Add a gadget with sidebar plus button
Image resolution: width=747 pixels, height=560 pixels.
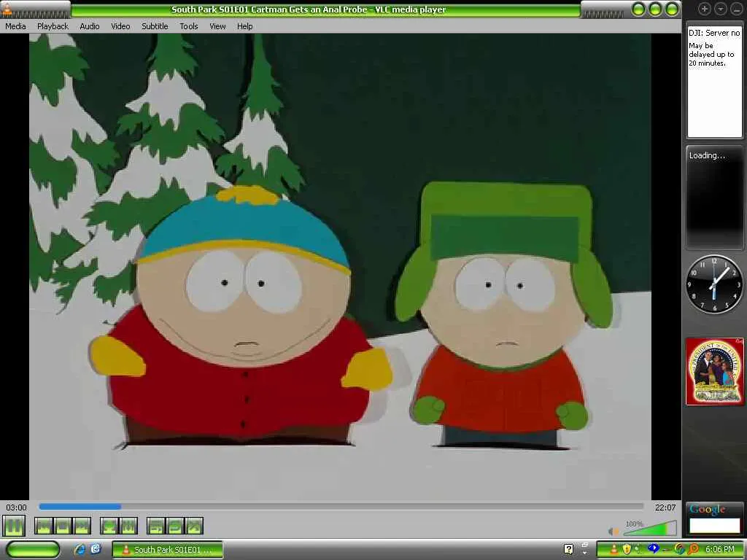704,9
